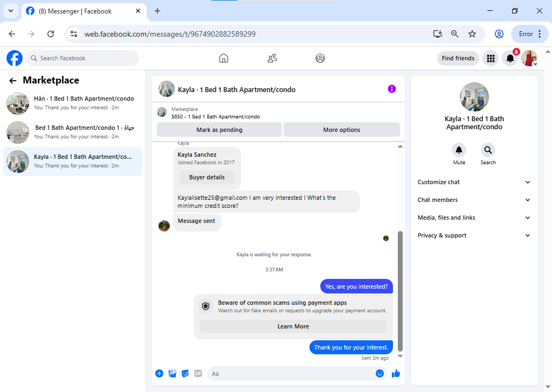
Task: Choose a sticker in composer
Action: click(185, 373)
